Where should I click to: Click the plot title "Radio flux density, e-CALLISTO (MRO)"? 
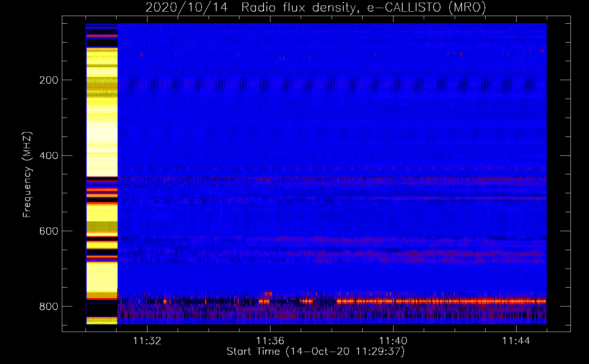[364, 7]
